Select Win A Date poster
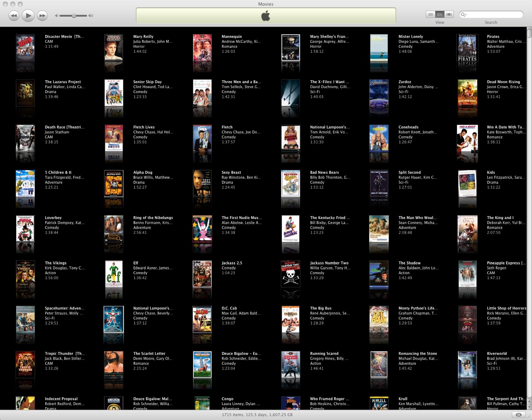 [x=467, y=138]
